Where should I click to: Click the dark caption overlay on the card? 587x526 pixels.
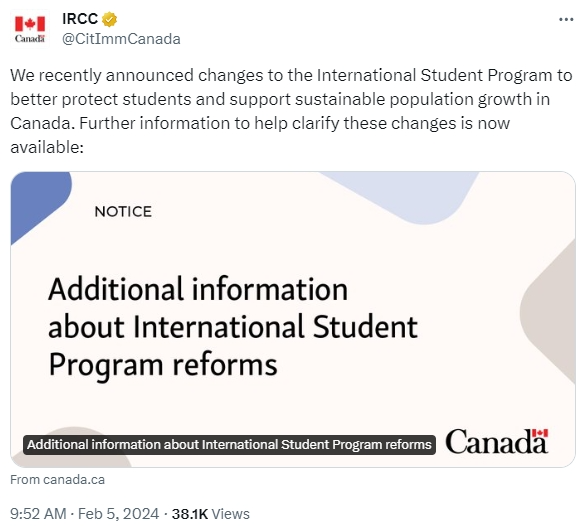229,445
